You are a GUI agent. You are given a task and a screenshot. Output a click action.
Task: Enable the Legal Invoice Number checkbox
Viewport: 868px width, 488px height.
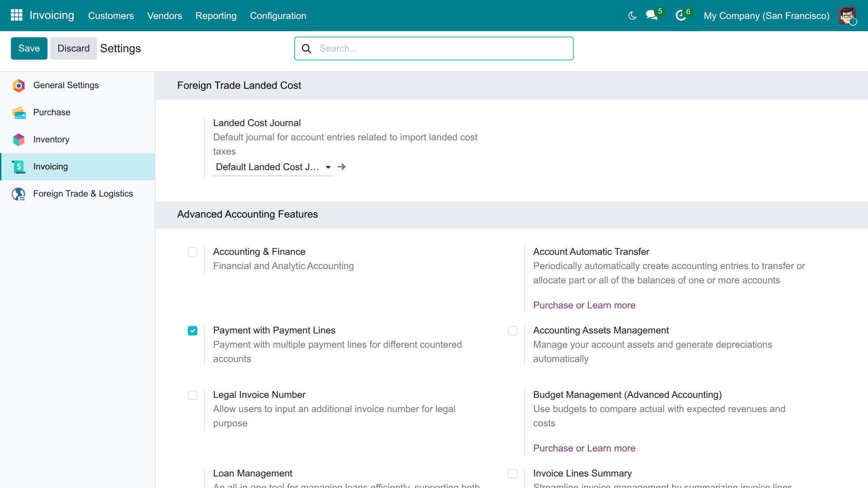click(x=193, y=395)
